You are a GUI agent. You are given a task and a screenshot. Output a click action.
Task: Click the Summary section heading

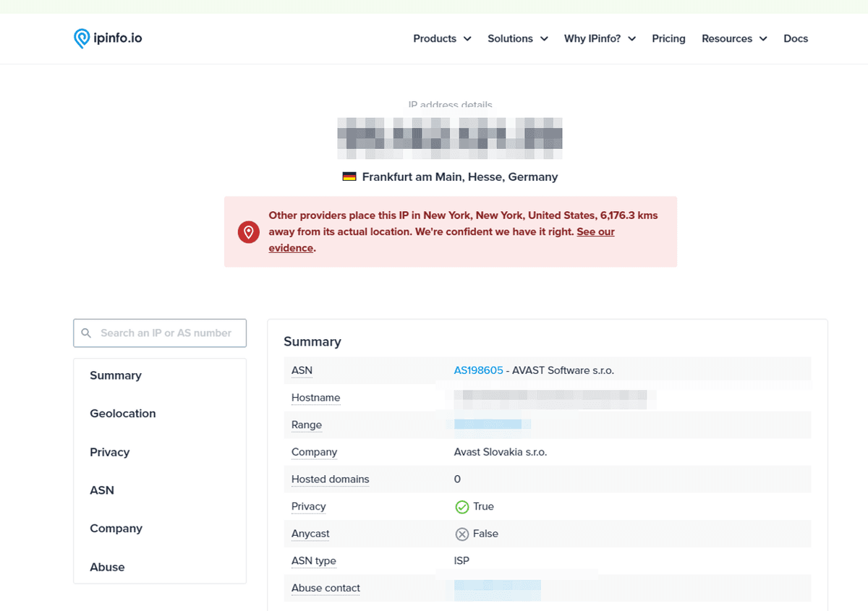(312, 342)
